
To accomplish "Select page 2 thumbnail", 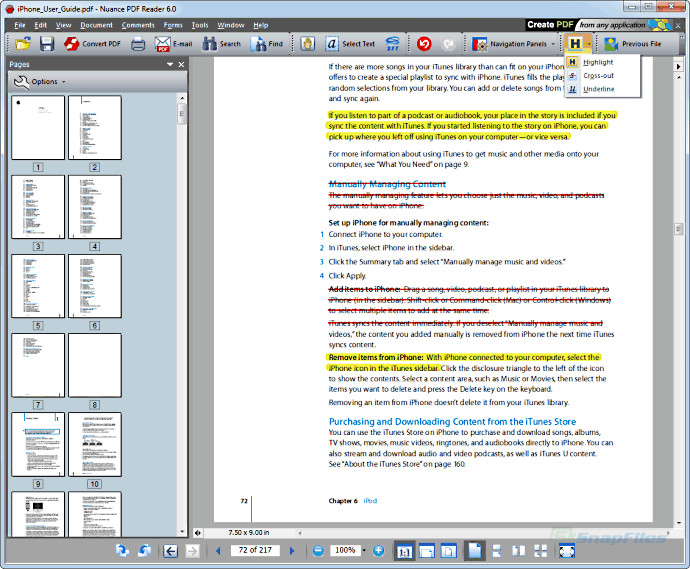I will (x=95, y=128).
